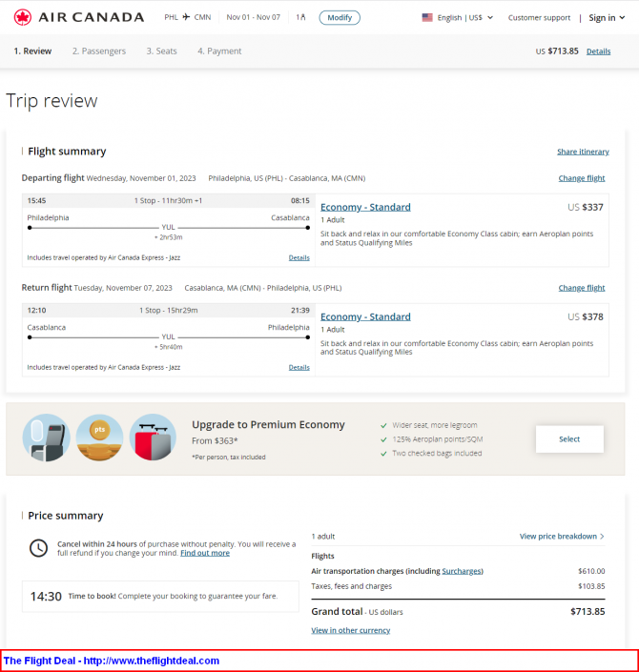639x672 pixels.
Task: Open Economy - Standard link for departing flight
Action: point(365,207)
